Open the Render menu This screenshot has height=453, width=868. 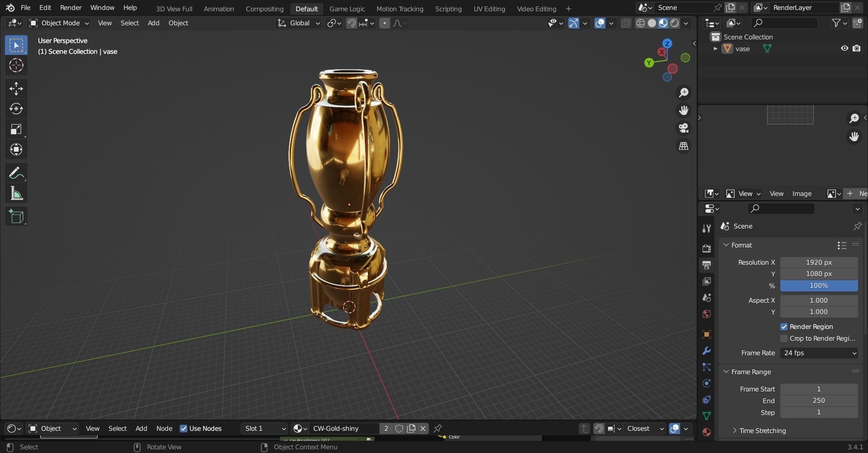click(71, 8)
